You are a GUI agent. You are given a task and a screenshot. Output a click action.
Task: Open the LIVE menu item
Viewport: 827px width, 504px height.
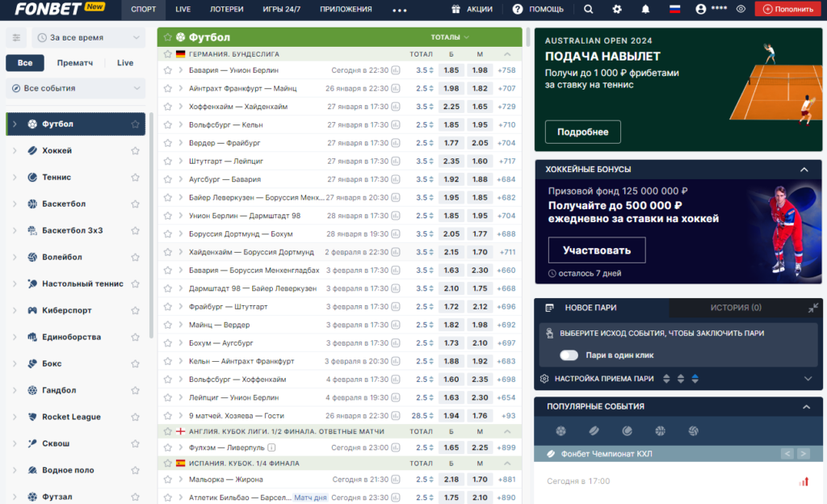click(x=183, y=9)
